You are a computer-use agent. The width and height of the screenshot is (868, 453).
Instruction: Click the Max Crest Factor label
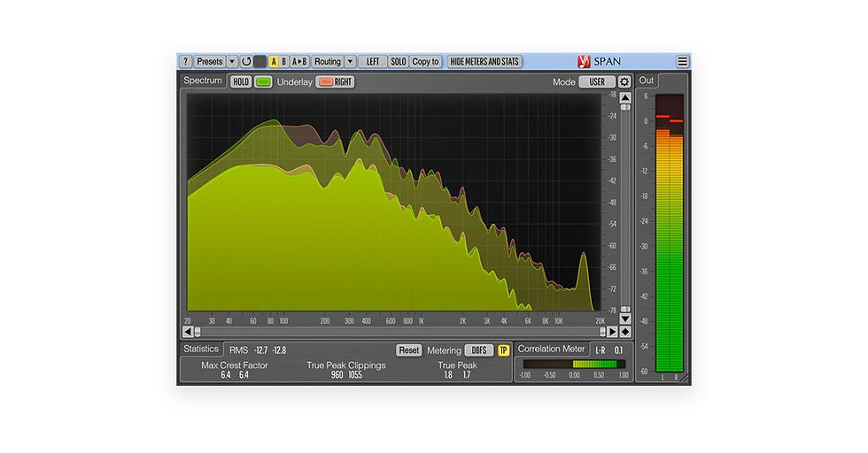click(234, 365)
